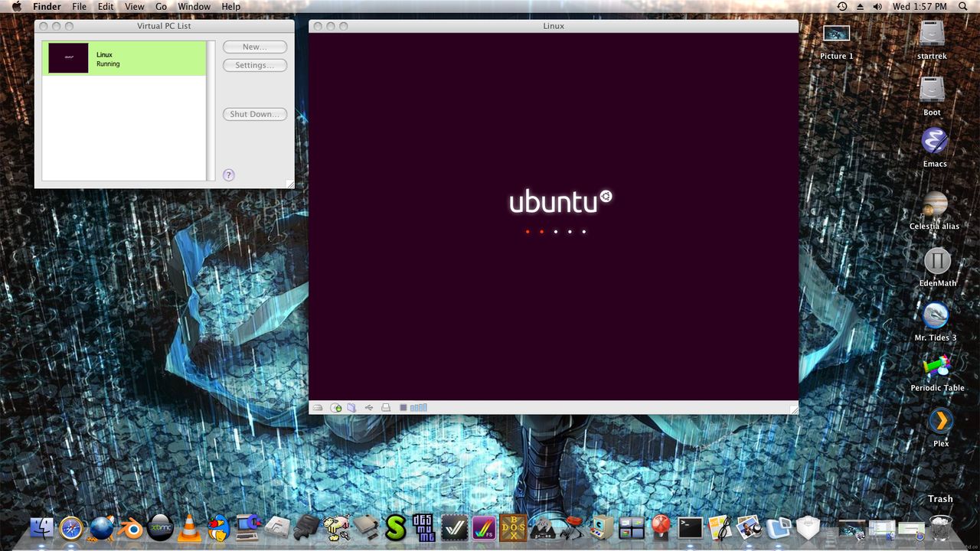980x551 pixels.
Task: Open the Apple menu
Action: (17, 6)
